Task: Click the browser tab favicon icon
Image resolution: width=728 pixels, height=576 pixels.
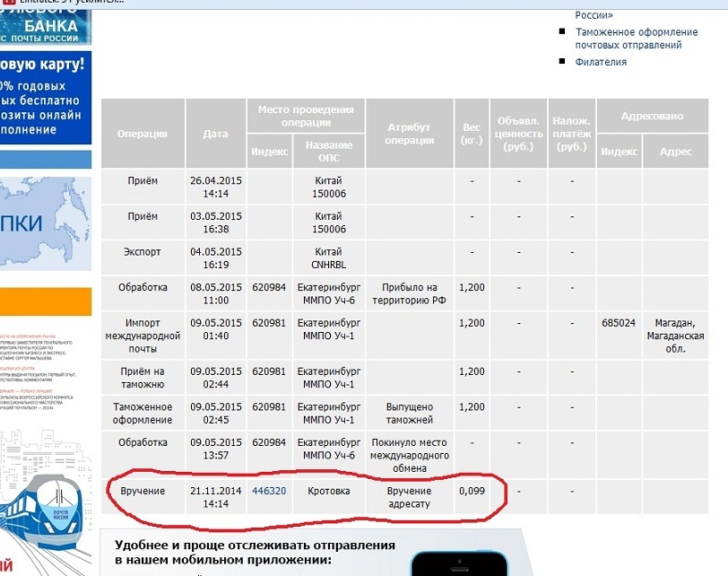Action: click(x=7, y=2)
